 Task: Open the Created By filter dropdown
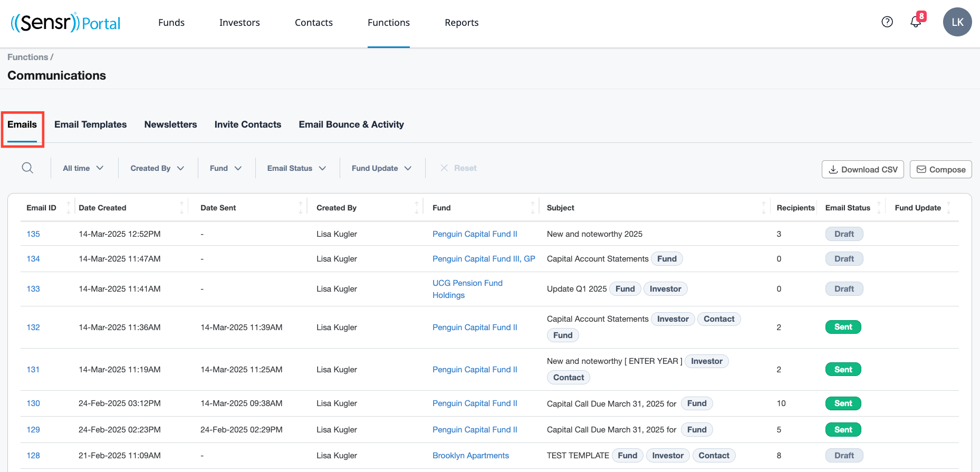pos(157,168)
